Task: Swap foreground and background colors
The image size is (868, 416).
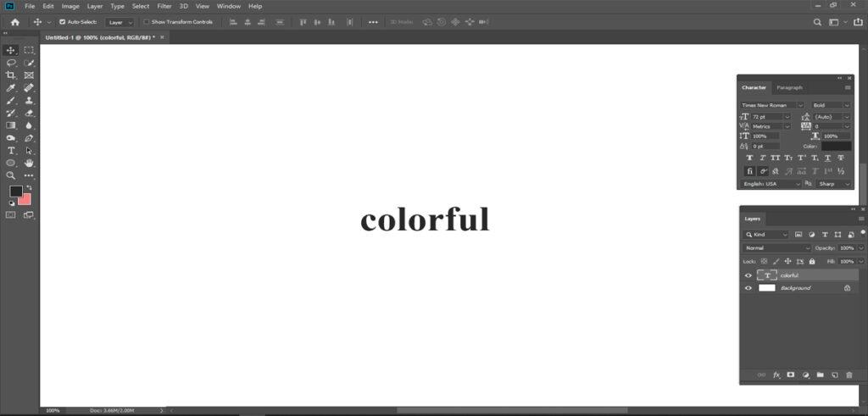Action: [x=29, y=188]
